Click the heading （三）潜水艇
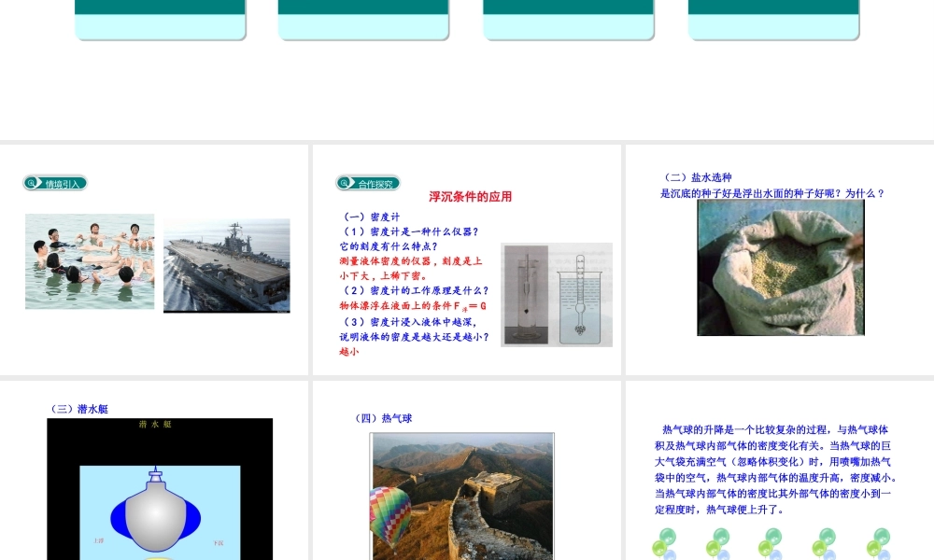 tap(78, 409)
